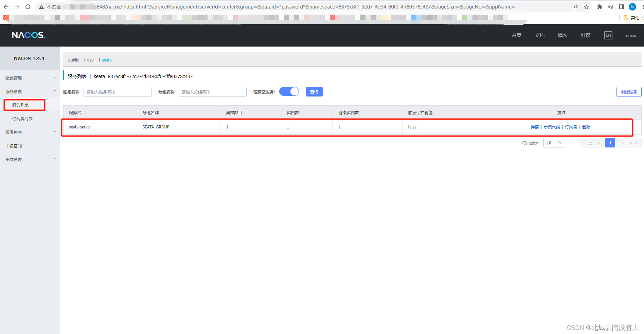Click the 查询 search button
Screen dimensions: 644x334
click(x=314, y=92)
